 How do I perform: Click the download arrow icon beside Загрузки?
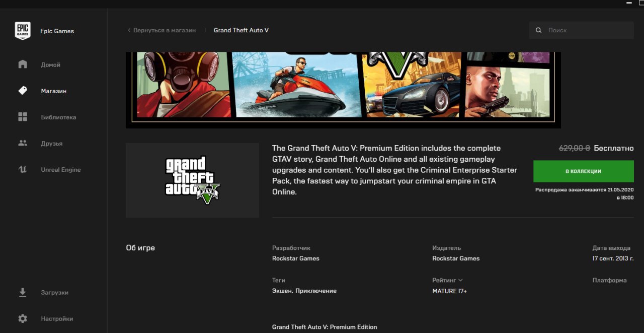click(23, 292)
